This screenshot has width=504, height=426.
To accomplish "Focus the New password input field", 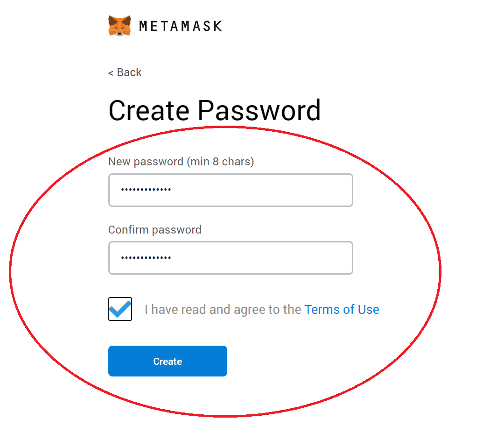I will (x=231, y=190).
